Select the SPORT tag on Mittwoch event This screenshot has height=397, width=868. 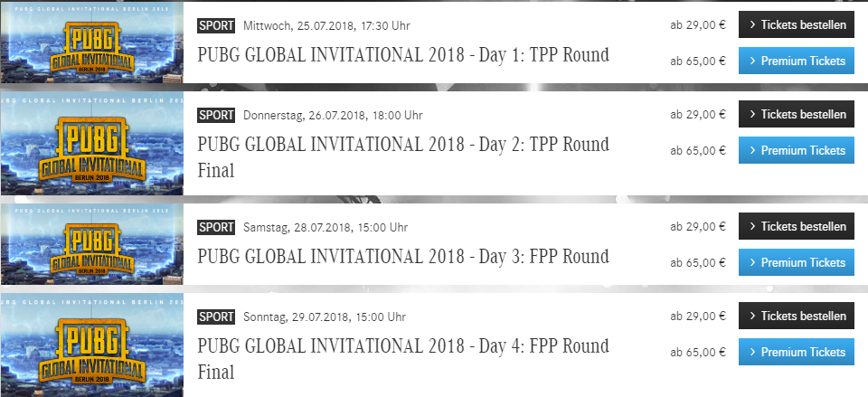[216, 25]
